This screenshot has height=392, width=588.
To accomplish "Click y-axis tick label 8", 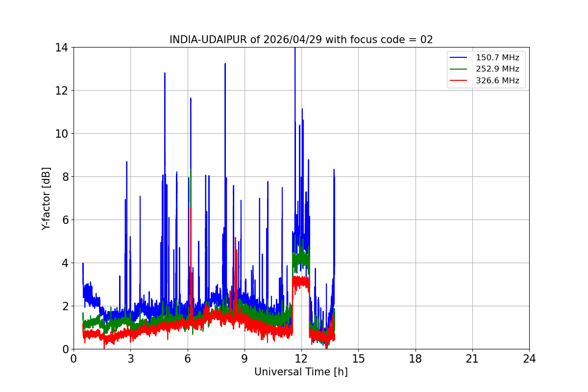I will [65, 177].
